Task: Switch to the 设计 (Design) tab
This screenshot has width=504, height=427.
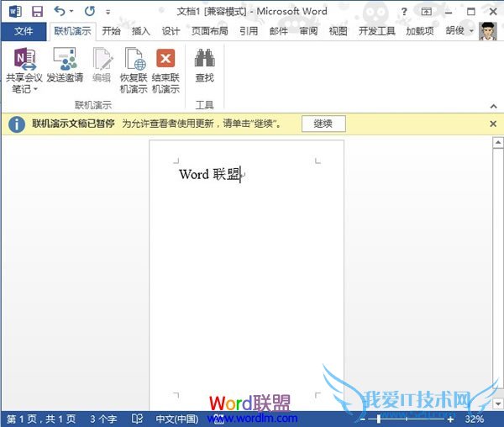Action: [171, 31]
